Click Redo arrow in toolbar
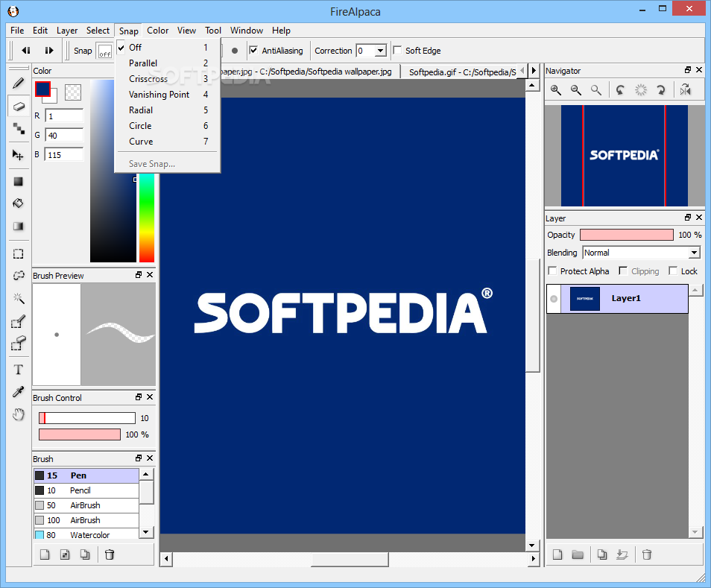The height and width of the screenshot is (588, 711). coord(48,51)
